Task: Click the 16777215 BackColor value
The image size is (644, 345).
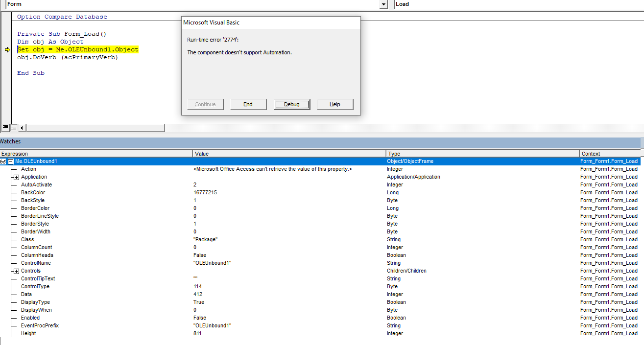Action: [x=205, y=192]
